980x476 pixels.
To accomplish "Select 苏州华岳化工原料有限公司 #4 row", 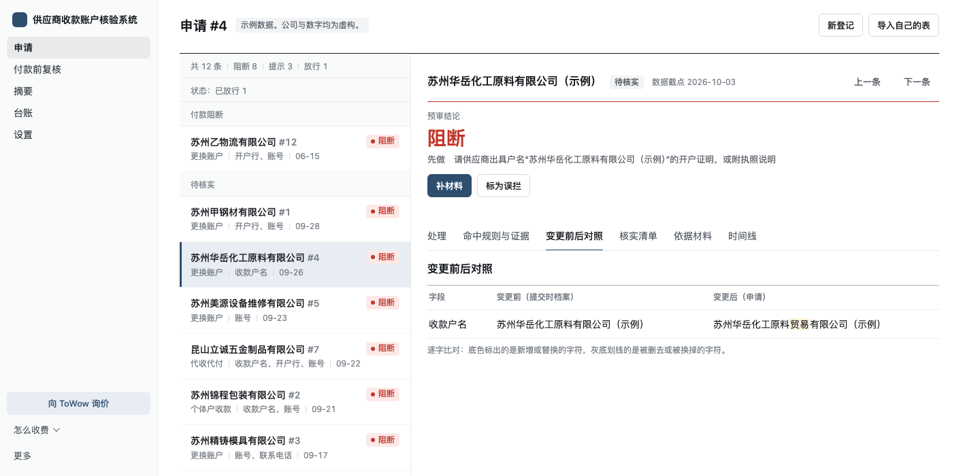I will click(295, 265).
